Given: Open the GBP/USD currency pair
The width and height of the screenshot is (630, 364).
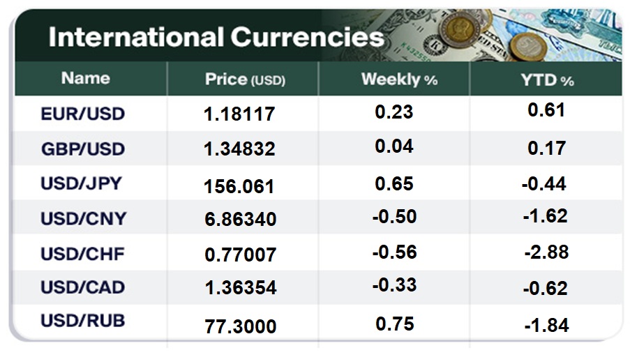Looking at the screenshot, I should [x=82, y=149].
